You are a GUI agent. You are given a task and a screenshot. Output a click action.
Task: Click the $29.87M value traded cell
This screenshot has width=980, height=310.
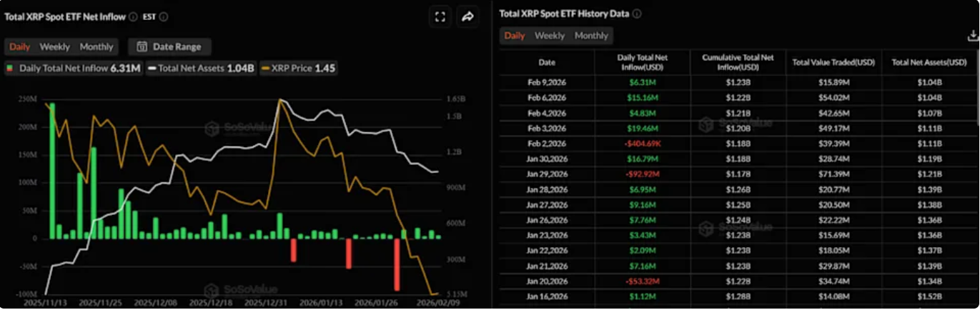(833, 266)
